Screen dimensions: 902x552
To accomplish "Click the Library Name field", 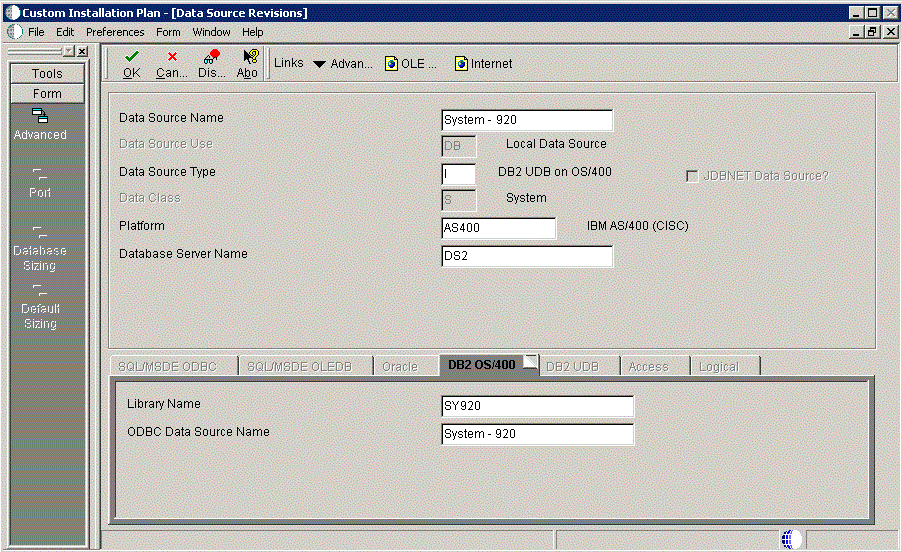I will coord(537,406).
